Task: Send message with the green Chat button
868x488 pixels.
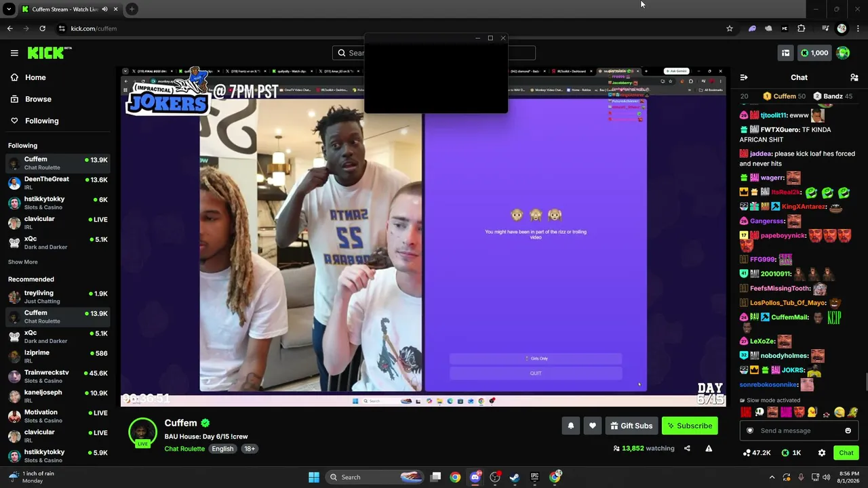Action: [846, 453]
